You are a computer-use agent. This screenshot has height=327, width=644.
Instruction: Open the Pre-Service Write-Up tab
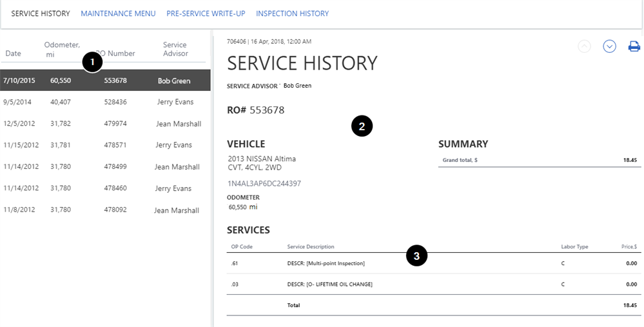pos(206,14)
